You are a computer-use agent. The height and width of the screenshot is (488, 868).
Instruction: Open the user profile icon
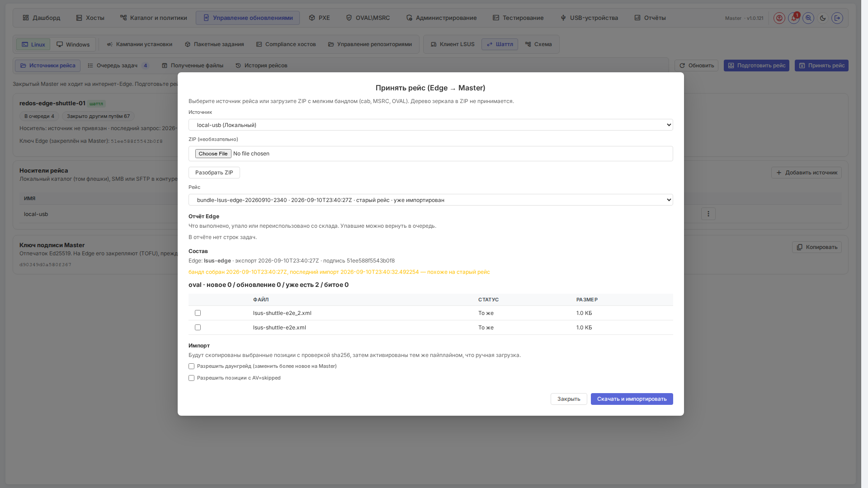click(x=779, y=18)
